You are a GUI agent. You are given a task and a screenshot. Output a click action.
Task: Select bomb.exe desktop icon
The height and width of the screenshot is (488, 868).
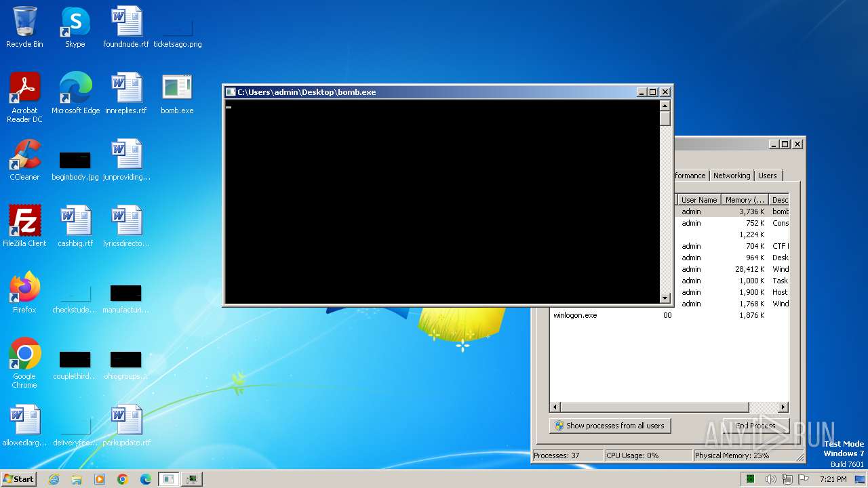click(x=177, y=94)
